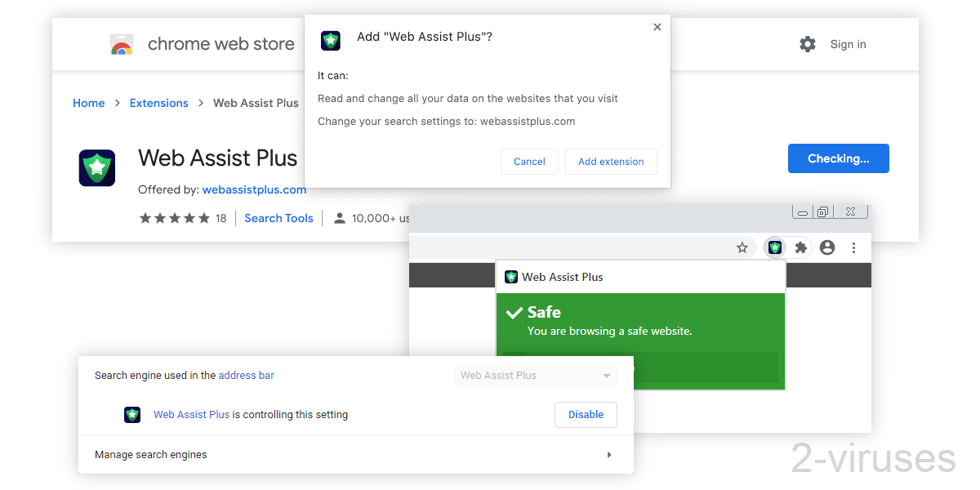Select the Web Assist Plus toolbar shield icon
Viewport: 980px width, 490px height.
(773, 247)
